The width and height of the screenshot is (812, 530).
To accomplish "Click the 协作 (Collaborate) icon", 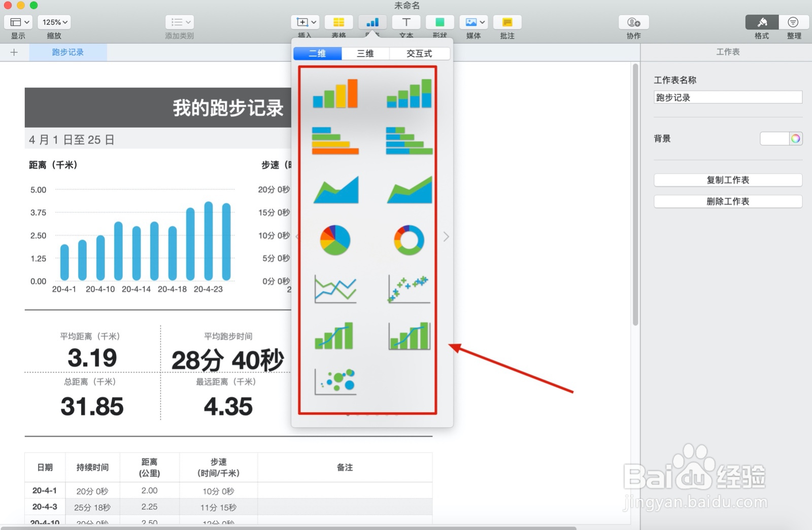I will 633,22.
